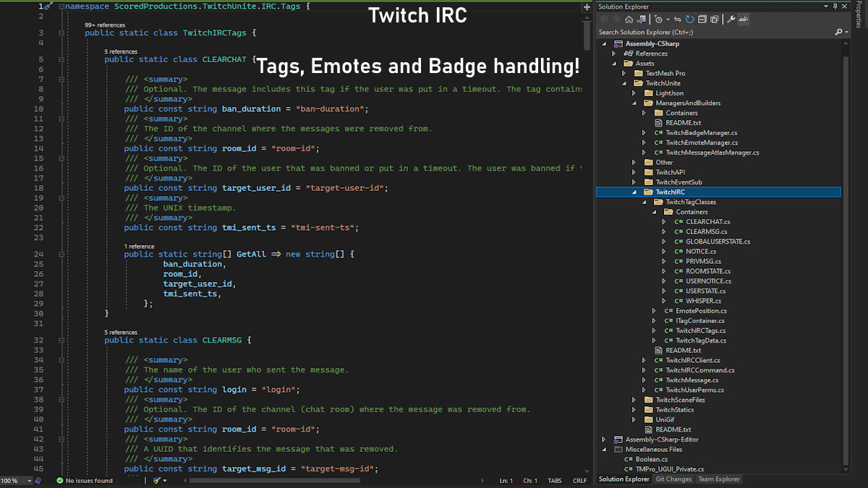Click the C# icon beside TMPro_UGUI_Private.cs

(629, 469)
